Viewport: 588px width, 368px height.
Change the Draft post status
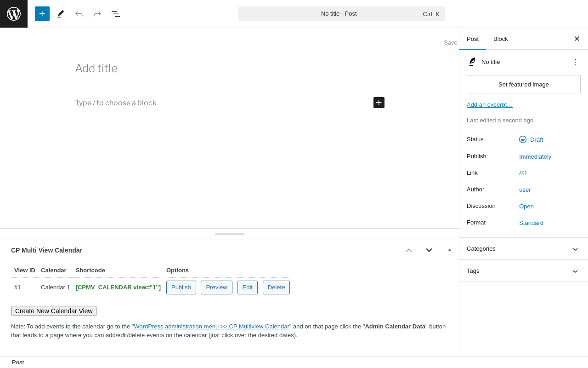coord(531,139)
